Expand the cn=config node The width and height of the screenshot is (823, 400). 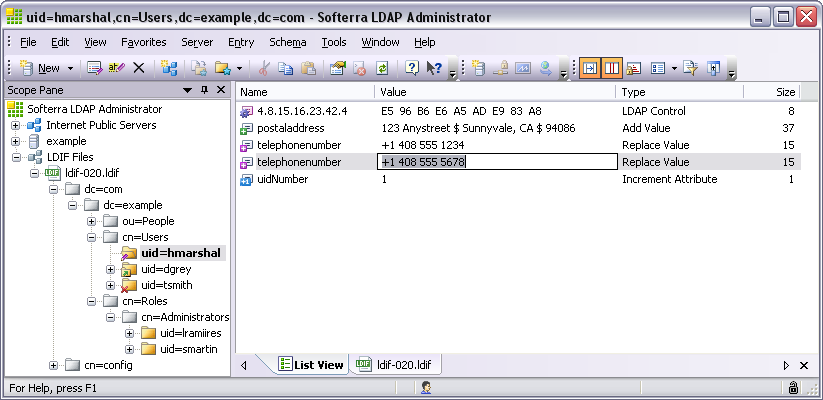[54, 365]
